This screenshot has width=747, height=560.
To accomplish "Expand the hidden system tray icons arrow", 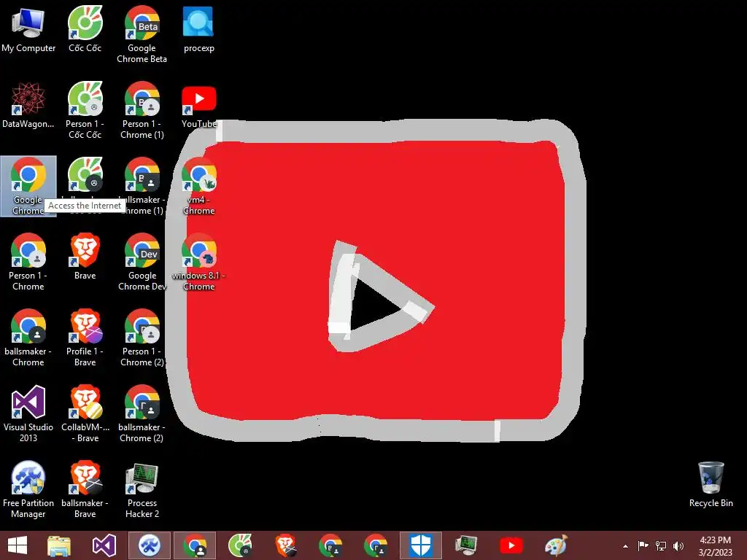I will click(625, 545).
